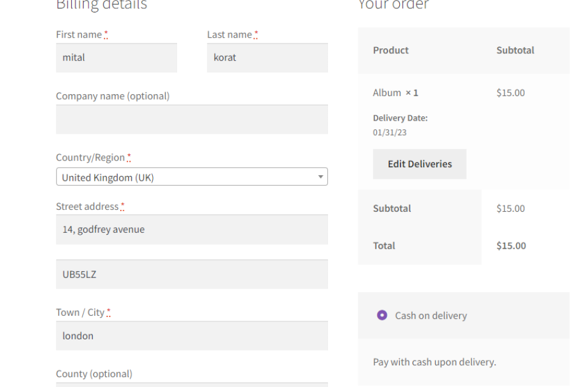
Task: Click the Last name field containing korat
Action: pos(267,58)
